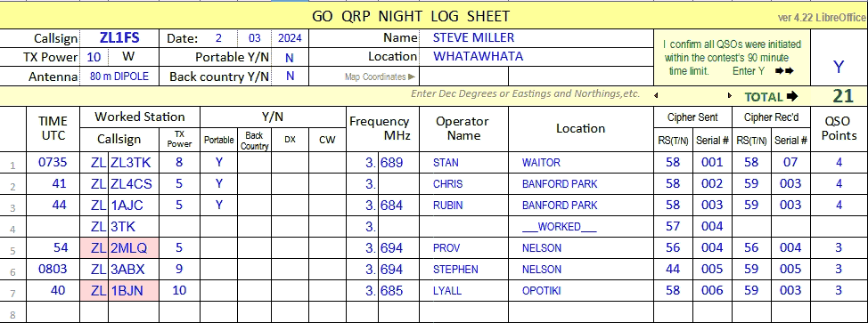Toggle the Back country Y/N cell
868x323 pixels.
click(290, 77)
